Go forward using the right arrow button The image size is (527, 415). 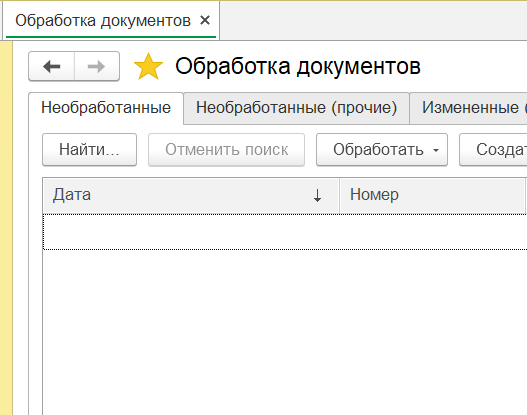coord(97,67)
